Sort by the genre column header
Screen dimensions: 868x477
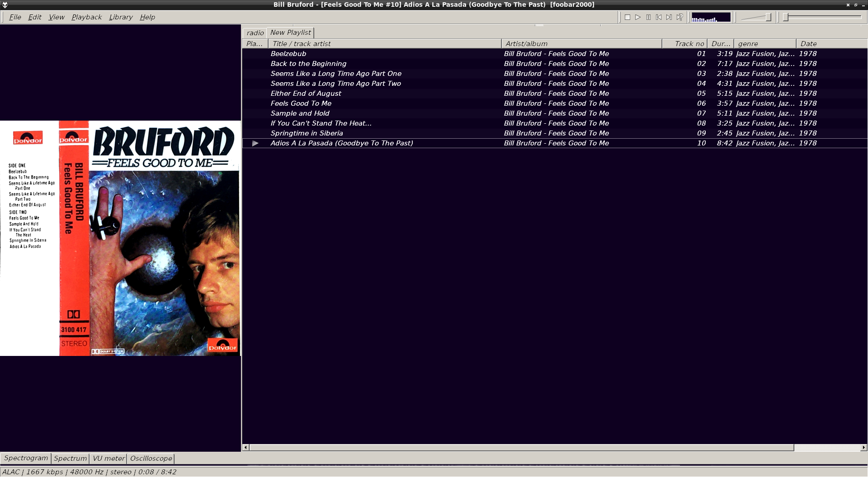[x=765, y=44]
